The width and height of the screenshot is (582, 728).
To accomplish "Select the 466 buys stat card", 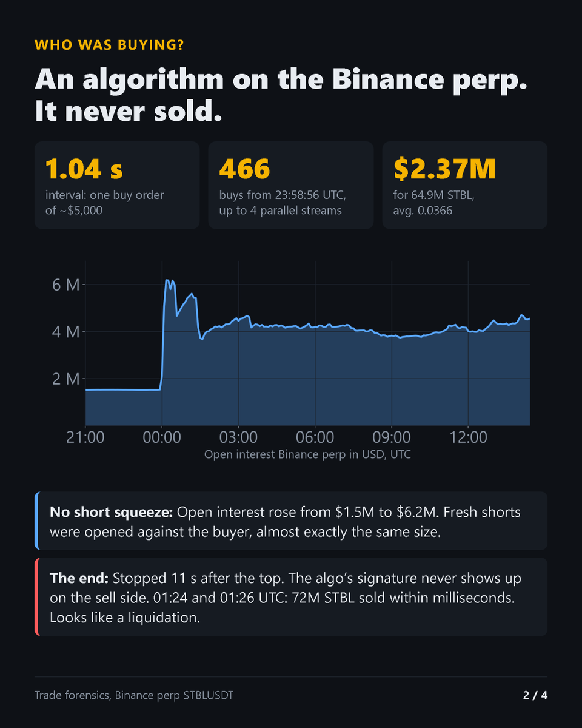I will 291,185.
